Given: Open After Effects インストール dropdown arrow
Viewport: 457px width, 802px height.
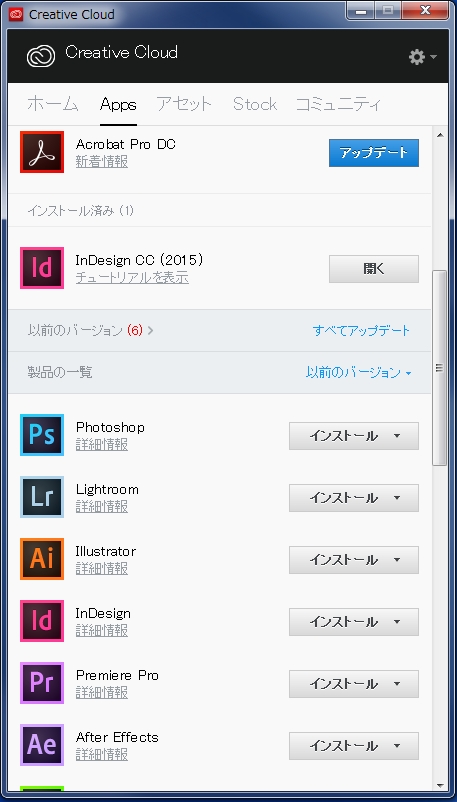Looking at the screenshot, I should pos(397,746).
